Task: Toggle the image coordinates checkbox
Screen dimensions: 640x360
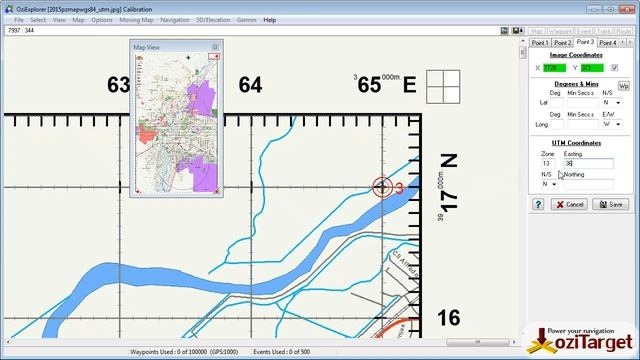Action: [614, 68]
